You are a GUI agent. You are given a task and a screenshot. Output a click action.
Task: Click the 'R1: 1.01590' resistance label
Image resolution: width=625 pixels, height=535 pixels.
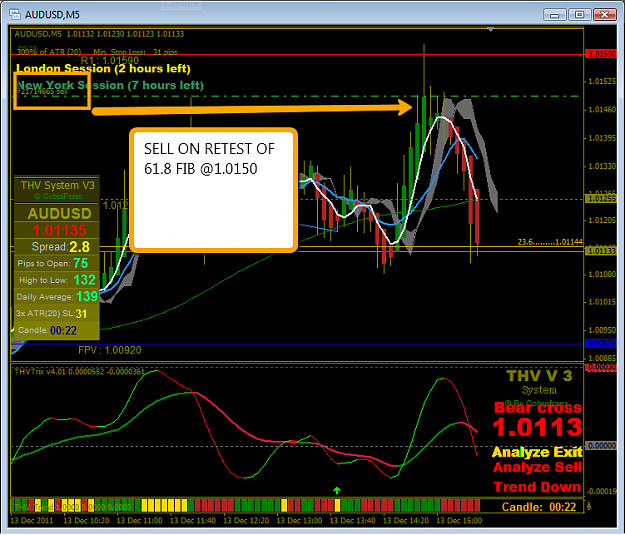pyautogui.click(x=110, y=61)
